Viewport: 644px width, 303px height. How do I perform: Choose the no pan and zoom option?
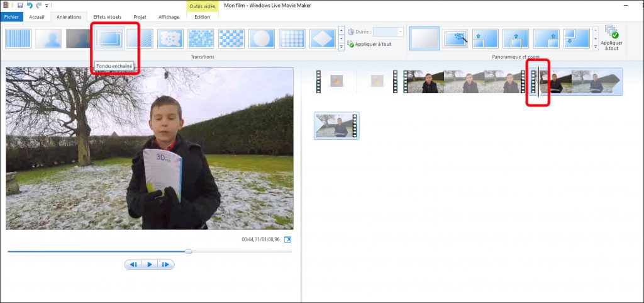[425, 39]
